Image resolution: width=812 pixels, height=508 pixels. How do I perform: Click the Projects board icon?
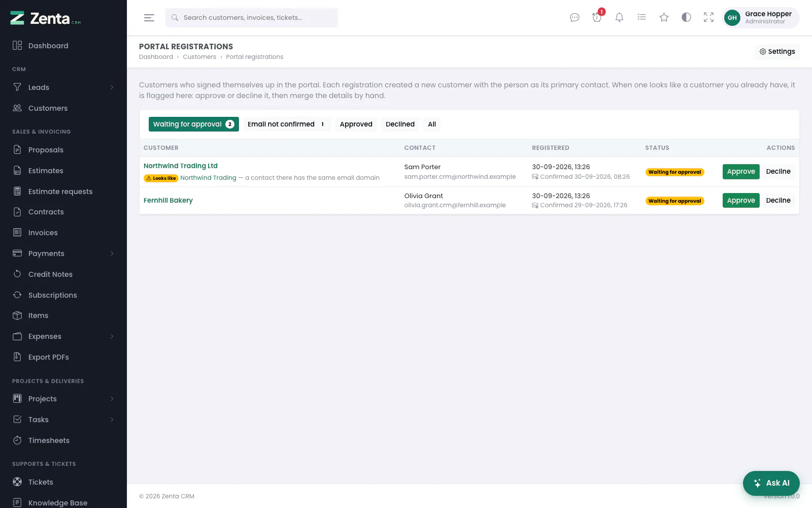[17, 399]
